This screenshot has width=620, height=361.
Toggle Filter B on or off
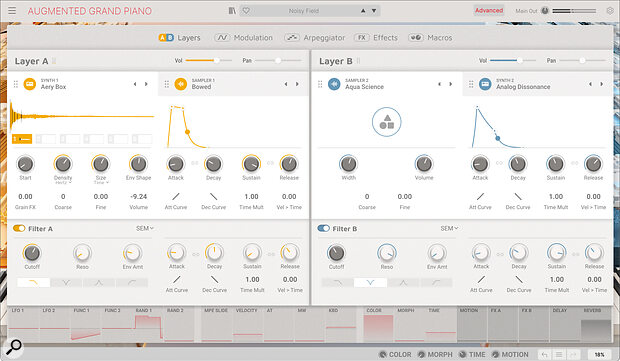pos(323,228)
